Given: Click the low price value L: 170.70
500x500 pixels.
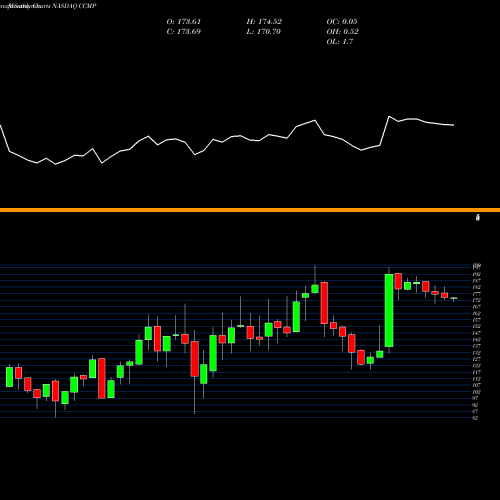Looking at the screenshot, I should tap(263, 32).
